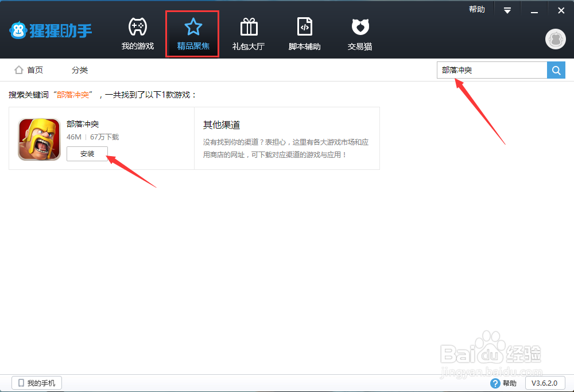Click inside the search input field
Viewport: 574px width, 392px height.
click(491, 69)
